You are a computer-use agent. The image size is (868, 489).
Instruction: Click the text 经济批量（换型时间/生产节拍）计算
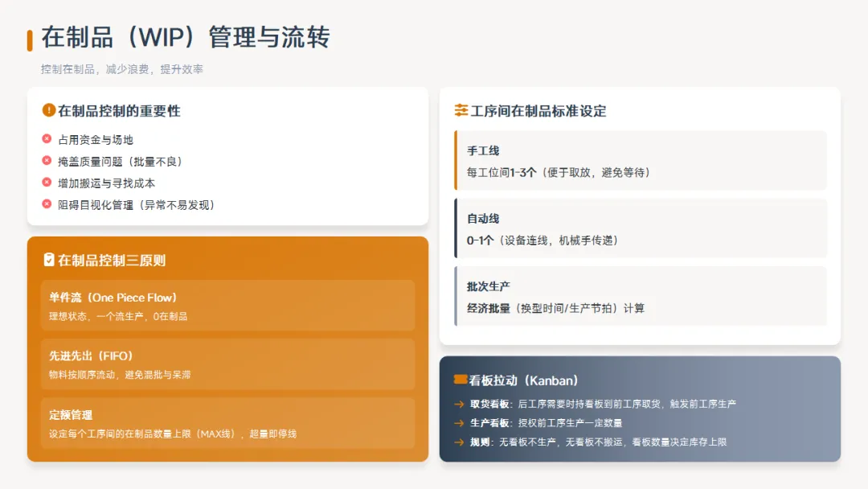556,308
